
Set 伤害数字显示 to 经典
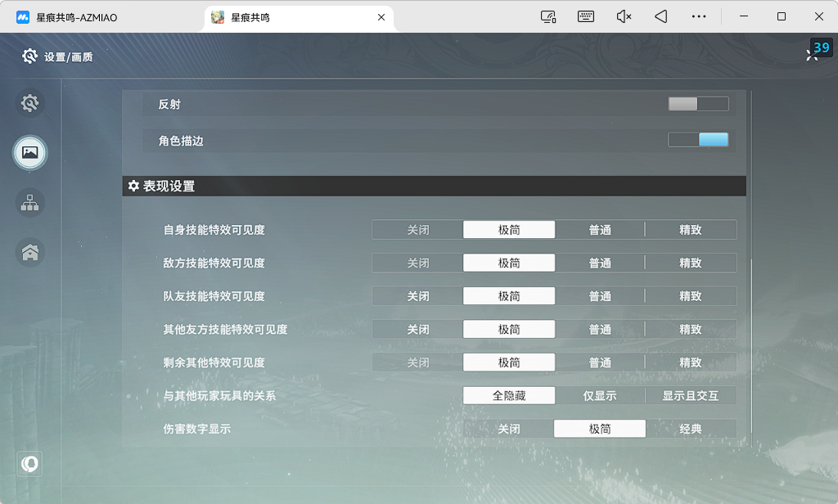tap(690, 429)
